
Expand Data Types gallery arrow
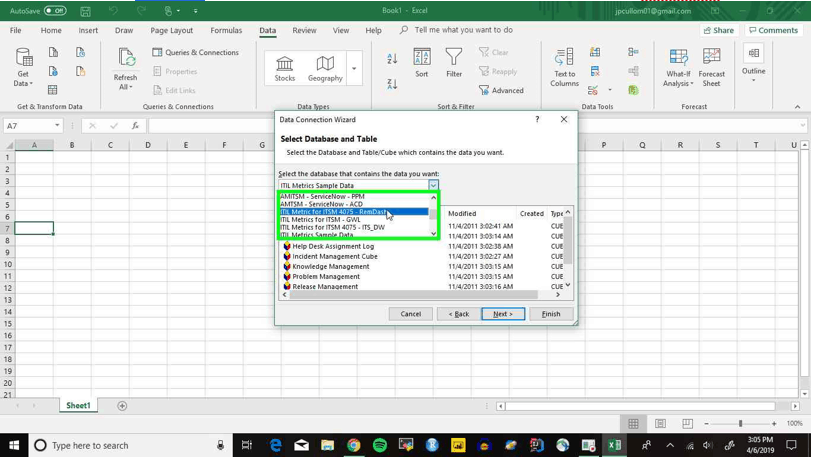coord(354,68)
